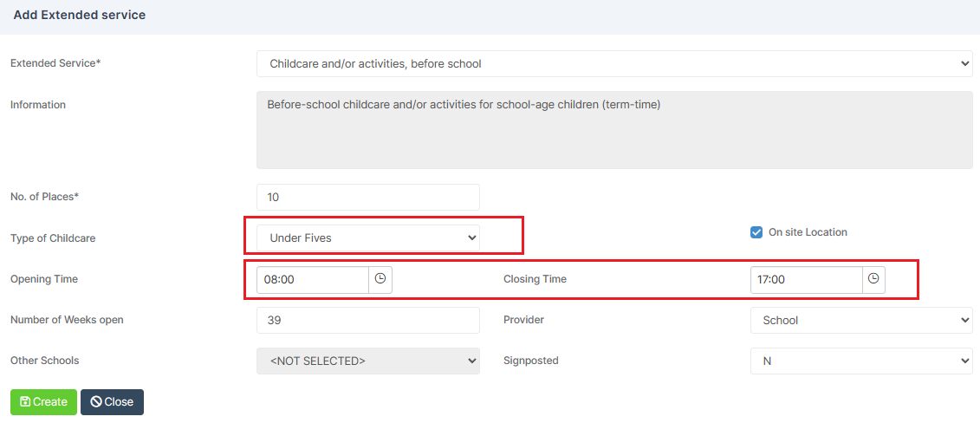This screenshot has width=980, height=423.
Task: Click into the Opening Time field
Action: (x=313, y=280)
